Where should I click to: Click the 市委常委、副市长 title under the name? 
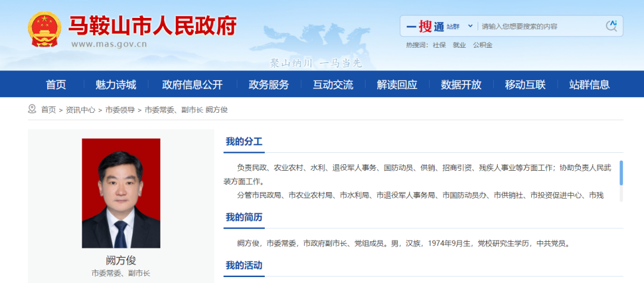pyautogui.click(x=121, y=273)
